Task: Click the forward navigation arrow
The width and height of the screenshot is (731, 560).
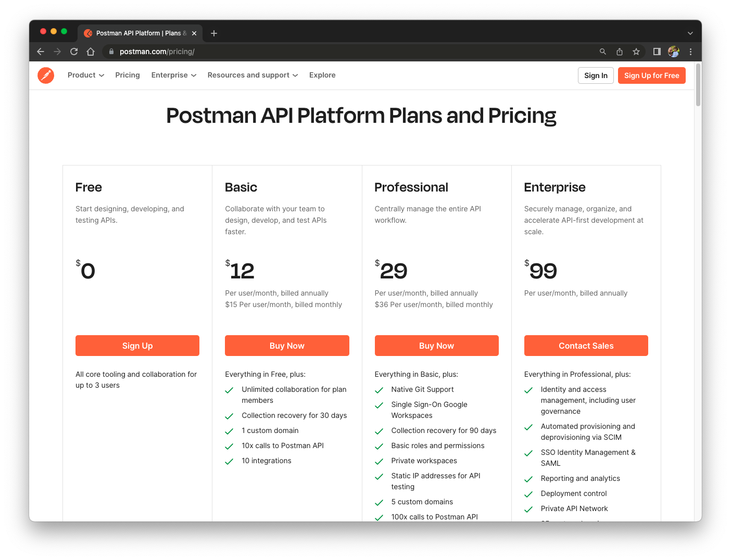Action: 57,52
